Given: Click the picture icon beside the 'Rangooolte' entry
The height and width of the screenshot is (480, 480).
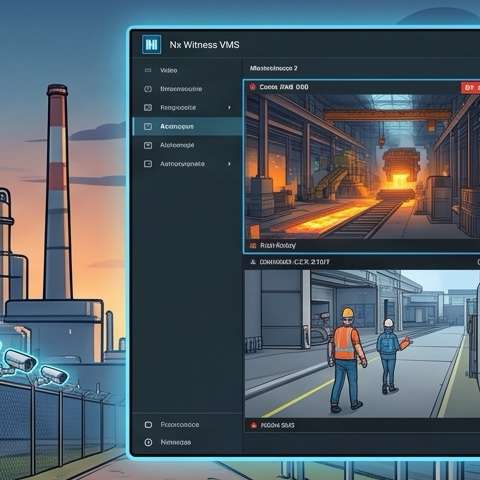Looking at the screenshot, I should [x=148, y=108].
